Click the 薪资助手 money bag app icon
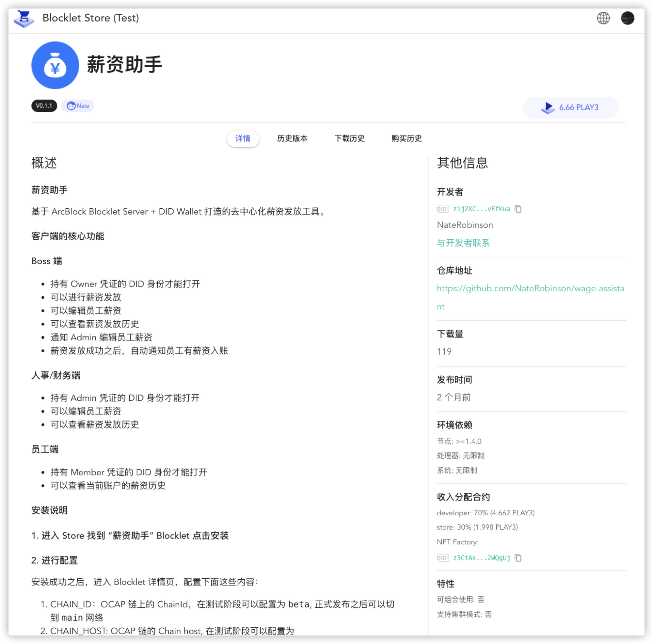Screen dimensions: 653x644 pos(55,65)
